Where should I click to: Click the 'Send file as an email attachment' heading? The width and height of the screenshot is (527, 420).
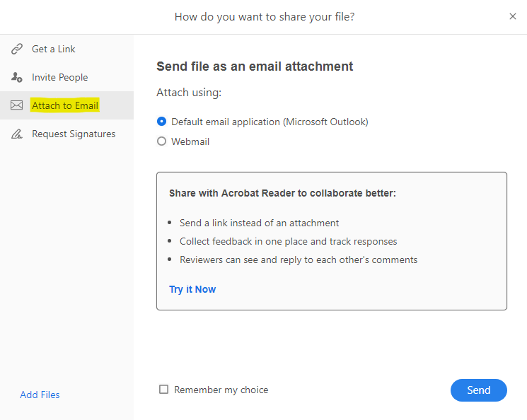coord(255,66)
